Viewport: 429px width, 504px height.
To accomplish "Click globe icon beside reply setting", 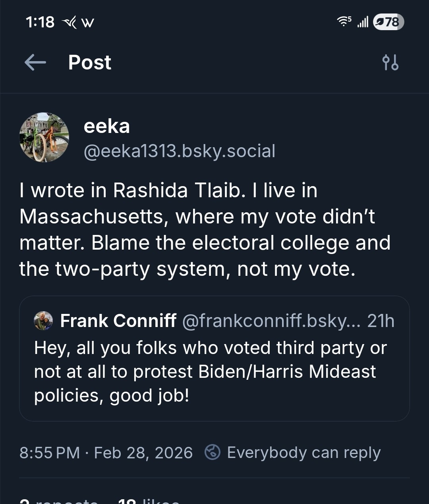I will pos(213,452).
